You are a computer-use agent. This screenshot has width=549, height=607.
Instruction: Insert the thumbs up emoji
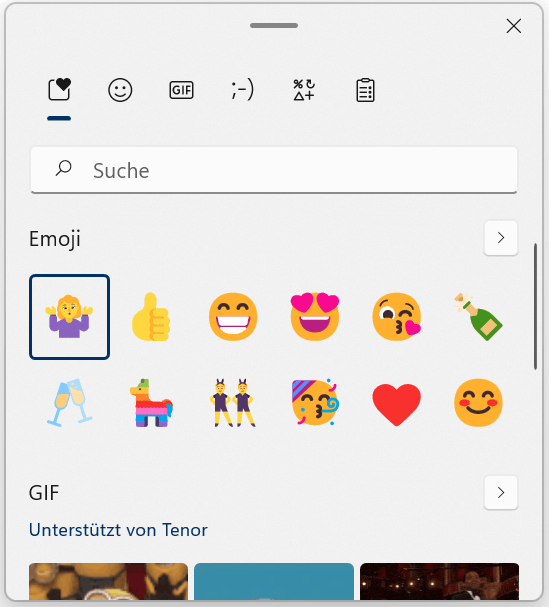[151, 317]
